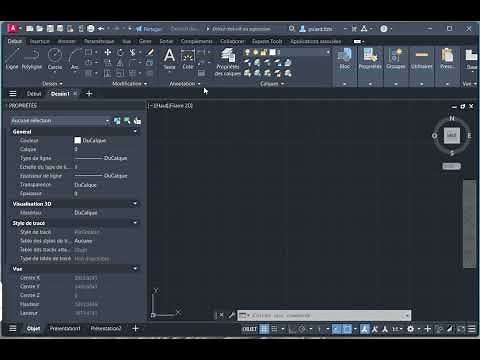
Task: Click the signed-in user account name
Action: [320, 29]
